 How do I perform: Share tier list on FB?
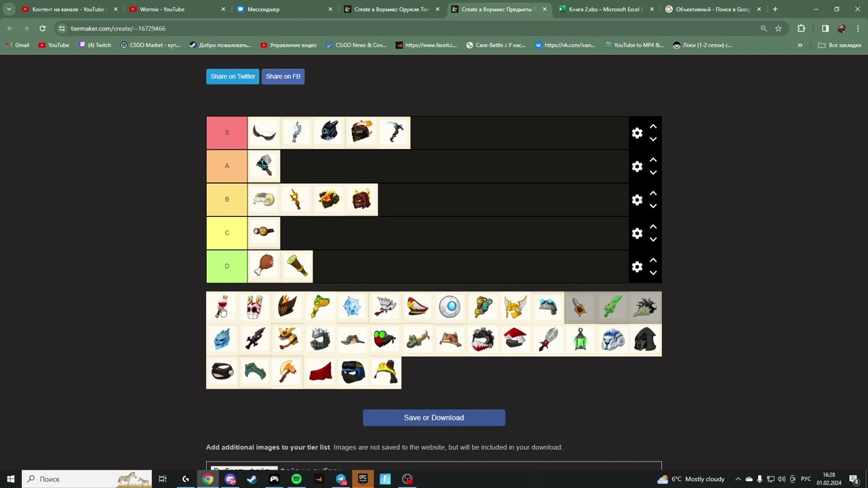[283, 77]
